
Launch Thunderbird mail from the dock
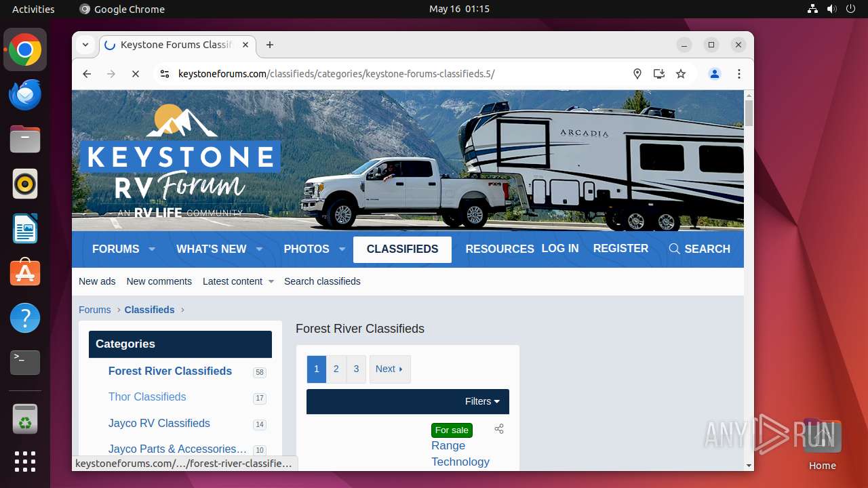[25, 95]
